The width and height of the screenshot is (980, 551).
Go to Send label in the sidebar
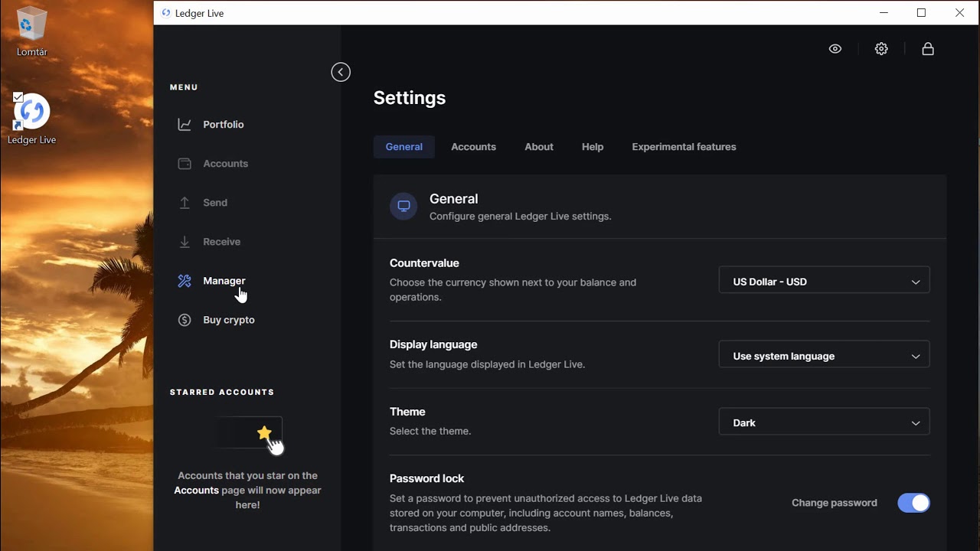pos(215,203)
